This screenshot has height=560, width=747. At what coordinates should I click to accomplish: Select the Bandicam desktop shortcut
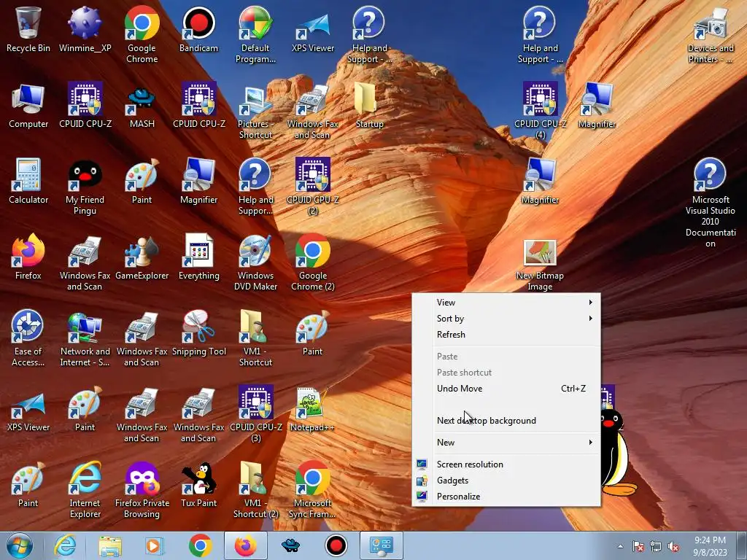(x=198, y=29)
